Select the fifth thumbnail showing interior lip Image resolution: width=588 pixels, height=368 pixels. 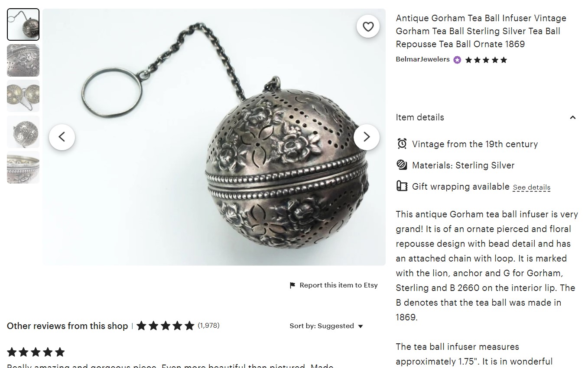pyautogui.click(x=23, y=167)
